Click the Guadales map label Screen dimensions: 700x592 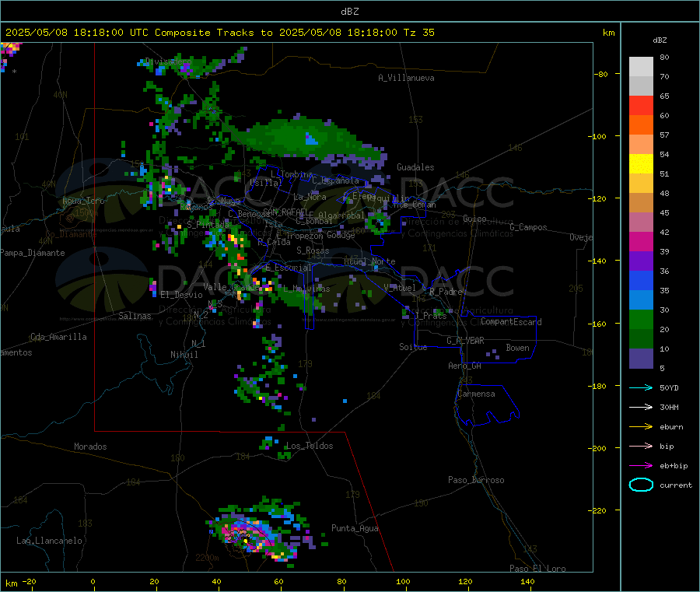click(x=415, y=167)
